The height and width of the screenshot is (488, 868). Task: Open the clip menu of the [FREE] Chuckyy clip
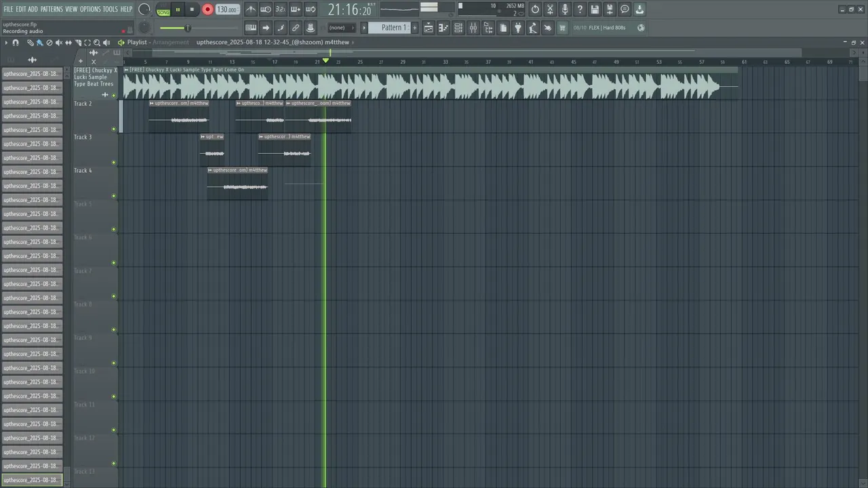point(126,70)
